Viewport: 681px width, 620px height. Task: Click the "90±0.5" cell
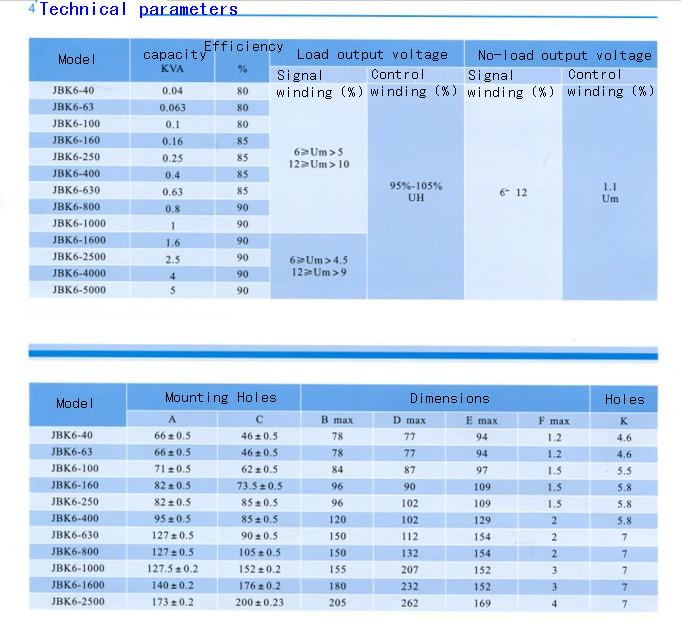[x=259, y=536]
